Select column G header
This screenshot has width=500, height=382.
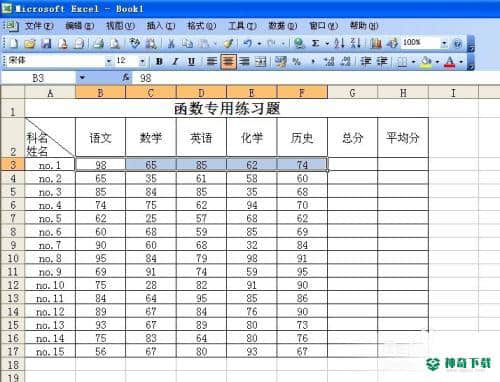(x=352, y=92)
